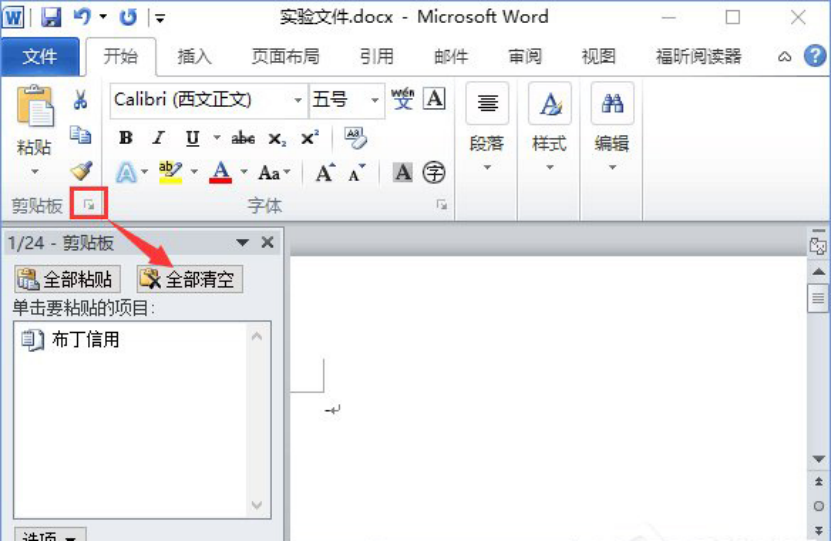Image resolution: width=831 pixels, height=541 pixels.
Task: Open the Calibri font name dropdown
Action: [298, 100]
